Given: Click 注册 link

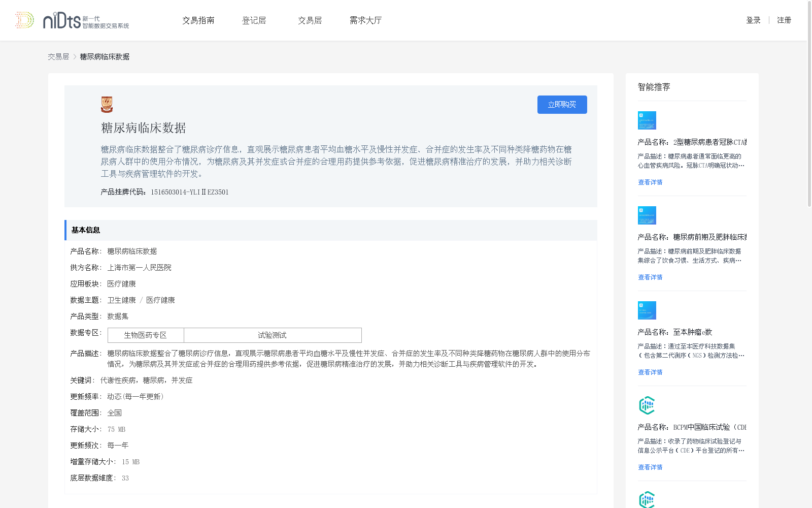Looking at the screenshot, I should pyautogui.click(x=784, y=20).
